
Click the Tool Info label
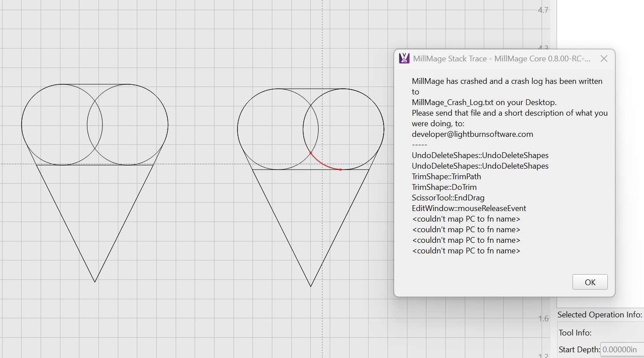point(575,333)
